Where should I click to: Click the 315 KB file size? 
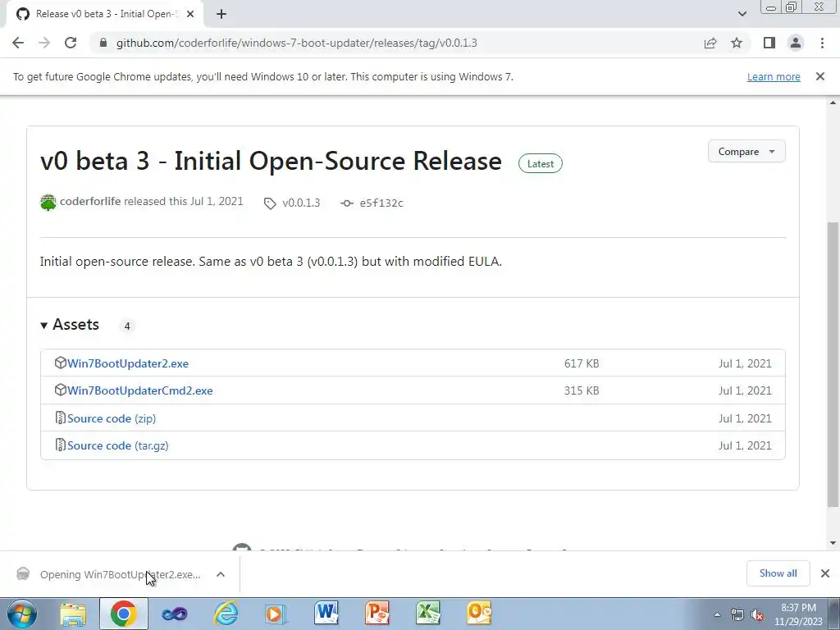click(x=582, y=390)
